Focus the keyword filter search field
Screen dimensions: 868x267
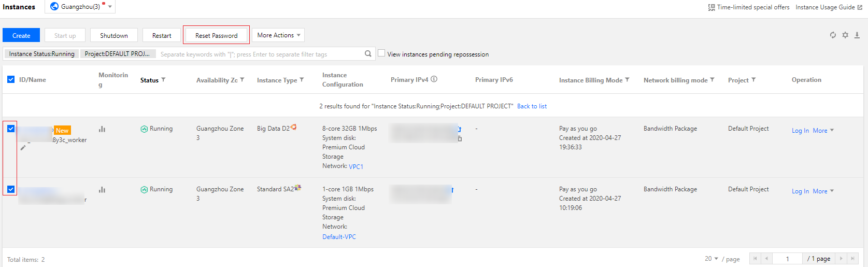[259, 54]
